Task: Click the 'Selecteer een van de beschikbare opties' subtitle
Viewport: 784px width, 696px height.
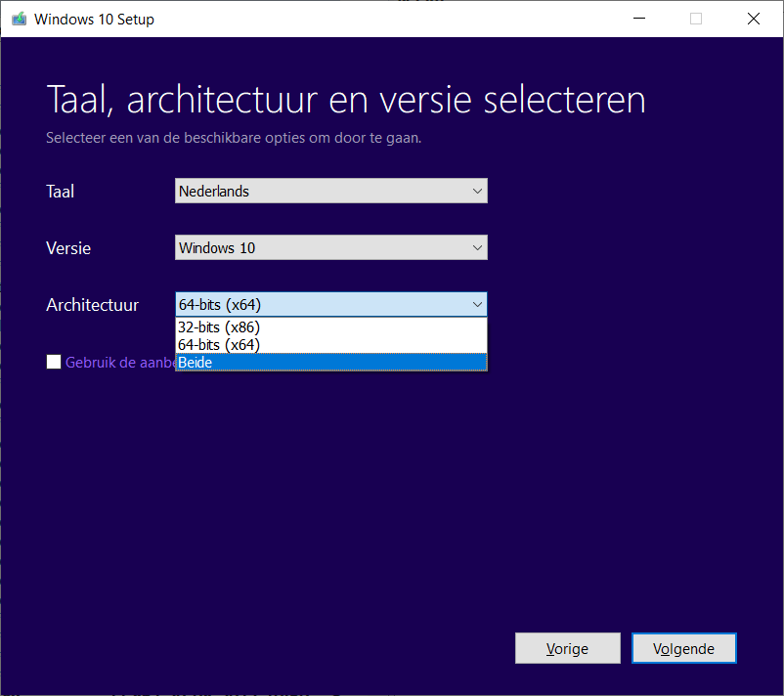Action: (234, 138)
